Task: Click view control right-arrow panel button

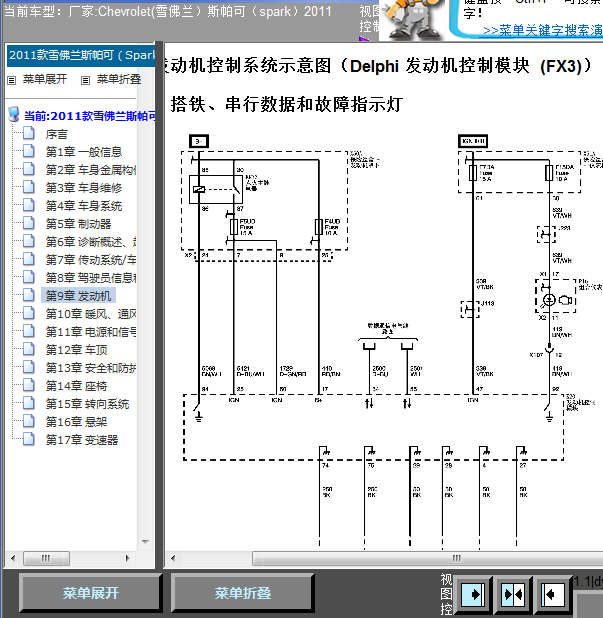Action: [x=473, y=594]
